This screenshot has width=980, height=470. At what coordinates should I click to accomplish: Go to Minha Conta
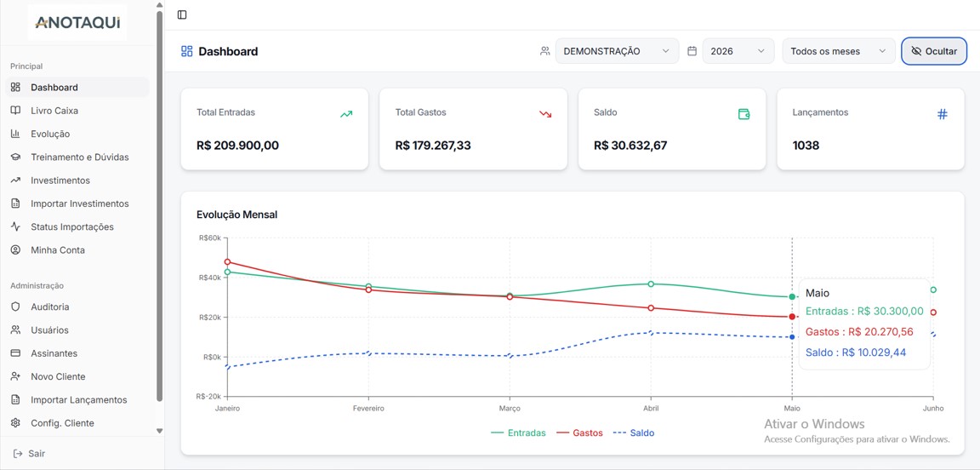[x=77, y=249]
